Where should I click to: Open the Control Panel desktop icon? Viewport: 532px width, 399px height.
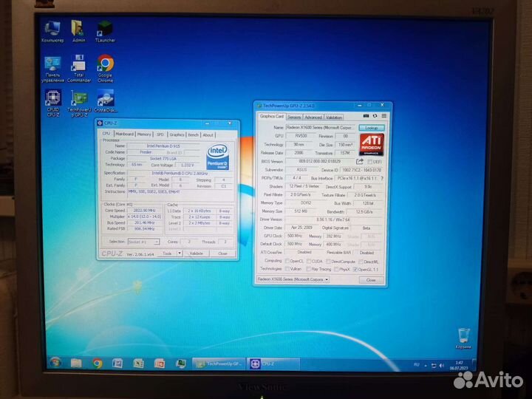click(x=52, y=69)
